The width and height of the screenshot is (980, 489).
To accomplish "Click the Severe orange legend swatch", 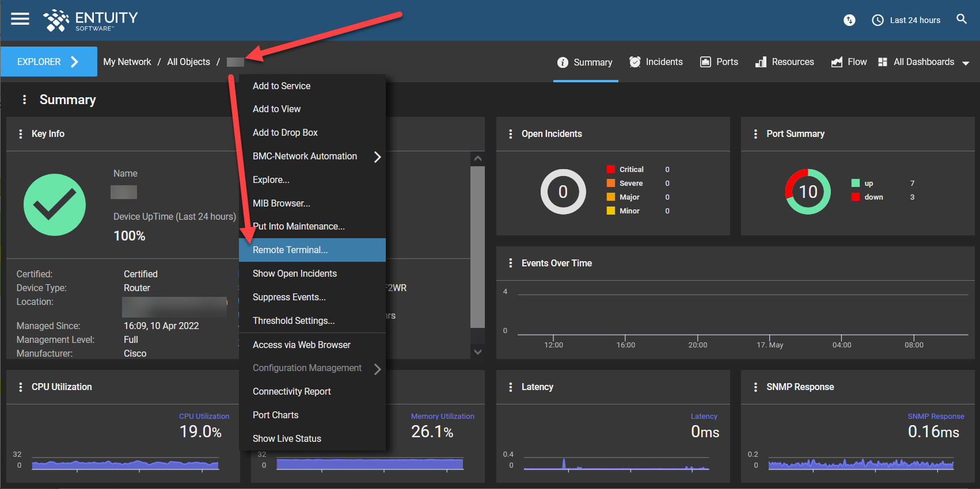I will pos(611,183).
